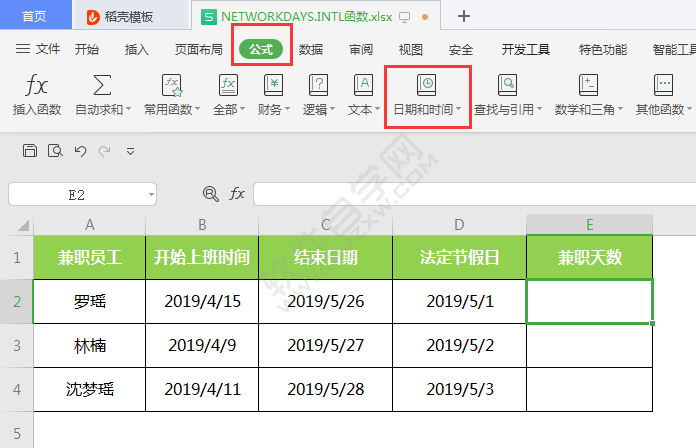Viewport: 696px width, 448px height.
Task: Select row 3 header
Action: pos(17,345)
